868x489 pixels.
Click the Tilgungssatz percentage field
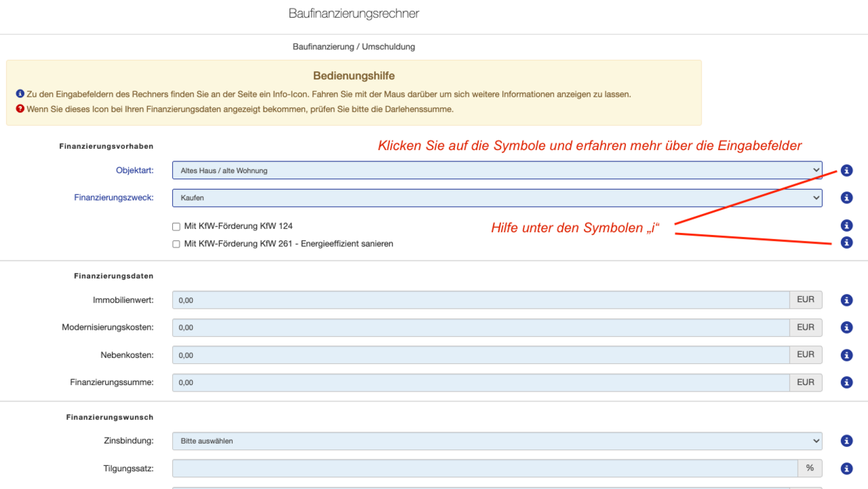pyautogui.click(x=485, y=469)
